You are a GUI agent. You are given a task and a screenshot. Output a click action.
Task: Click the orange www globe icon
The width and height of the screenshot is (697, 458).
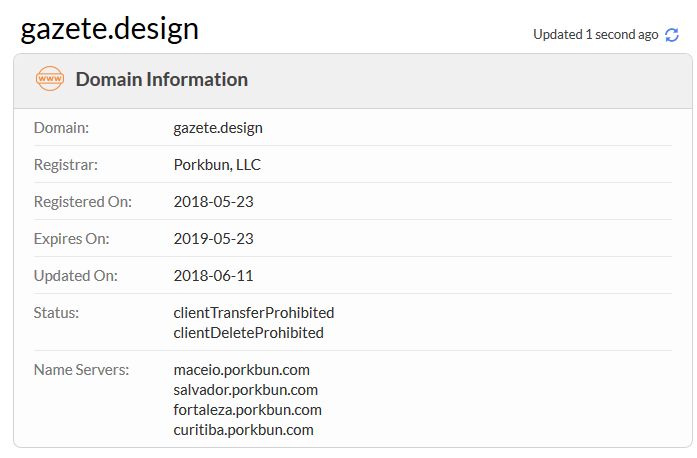[x=50, y=79]
